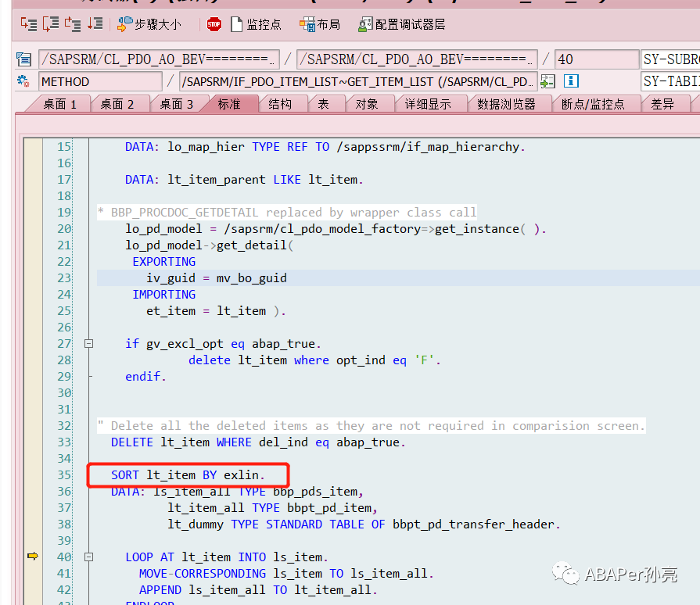Click 配置调试器层 button
The height and width of the screenshot is (605, 700).
[401, 24]
